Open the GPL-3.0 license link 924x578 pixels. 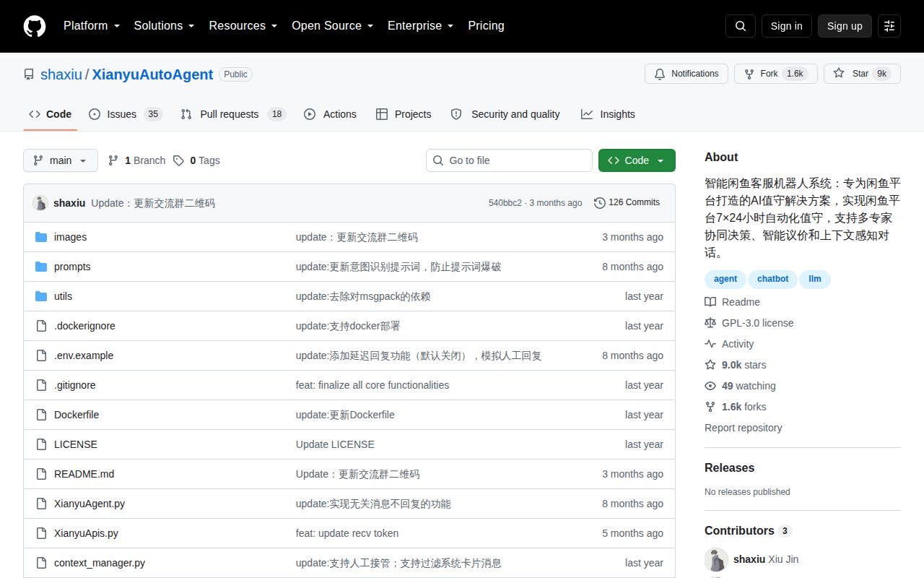pos(757,323)
